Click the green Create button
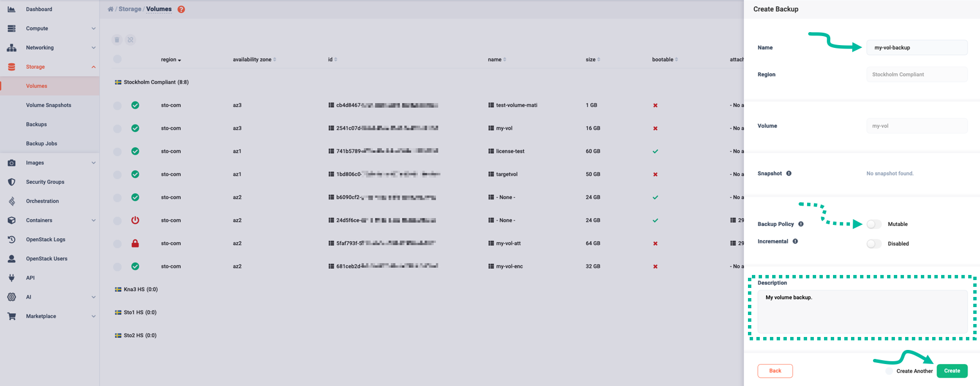 [952, 371]
